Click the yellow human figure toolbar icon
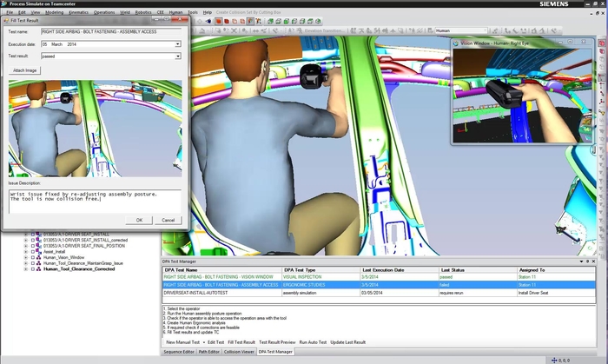This screenshot has height=364, width=608. (x=258, y=22)
